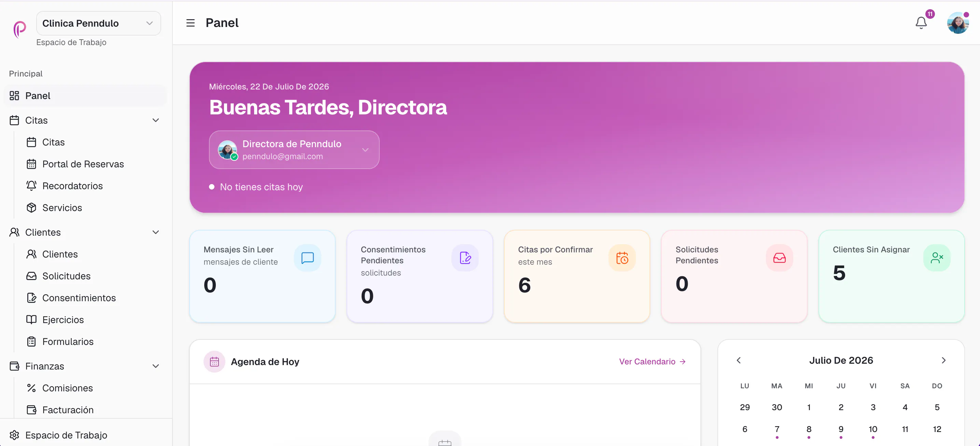Click the Consentimientos sidebar icon
980x446 pixels.
click(x=31, y=298)
